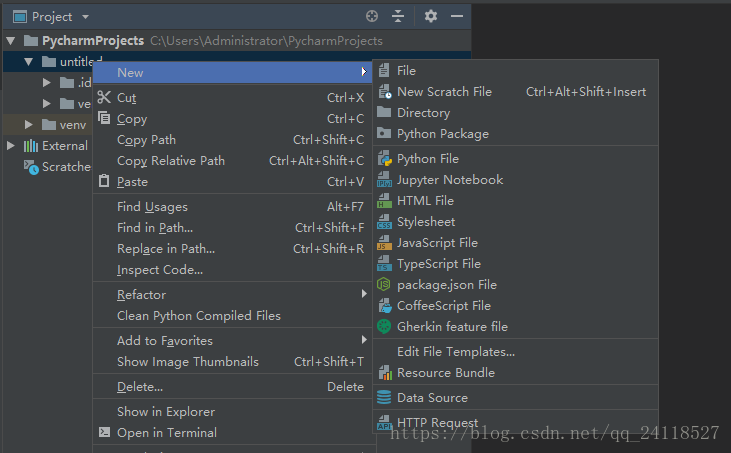Viewport: 731px width, 453px height.
Task: Choose New in context menu
Action: (x=232, y=72)
